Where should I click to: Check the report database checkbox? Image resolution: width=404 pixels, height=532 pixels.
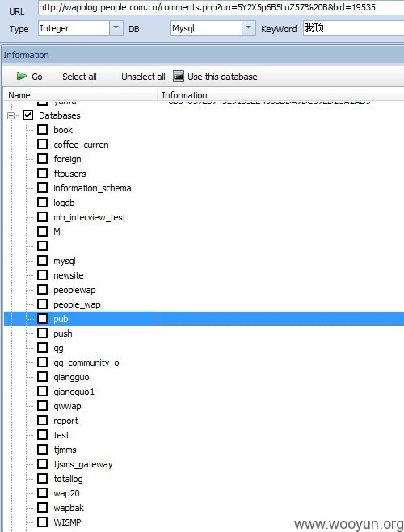tap(43, 421)
